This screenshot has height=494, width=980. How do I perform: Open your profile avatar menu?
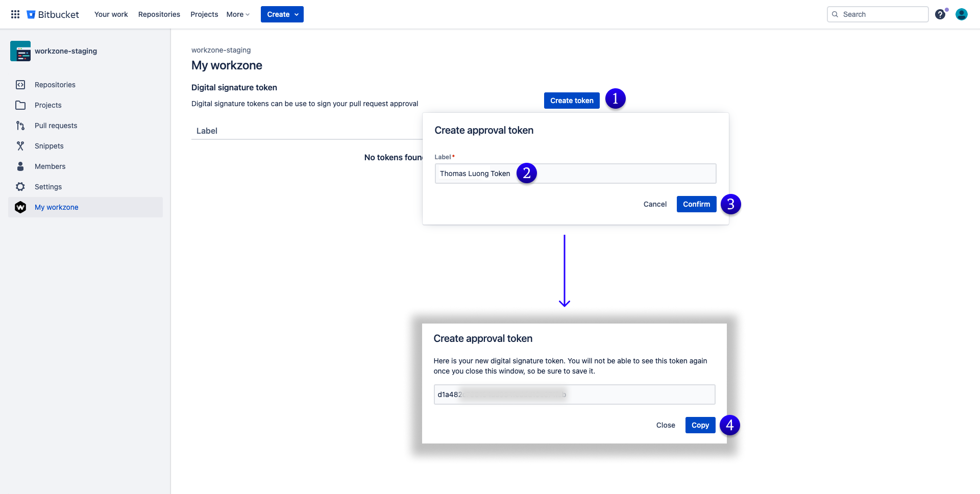962,14
